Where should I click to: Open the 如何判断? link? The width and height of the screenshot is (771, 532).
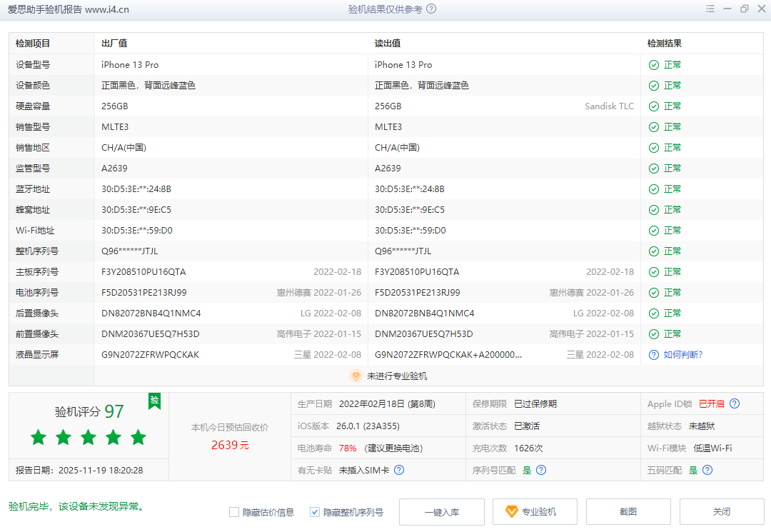(x=682, y=355)
